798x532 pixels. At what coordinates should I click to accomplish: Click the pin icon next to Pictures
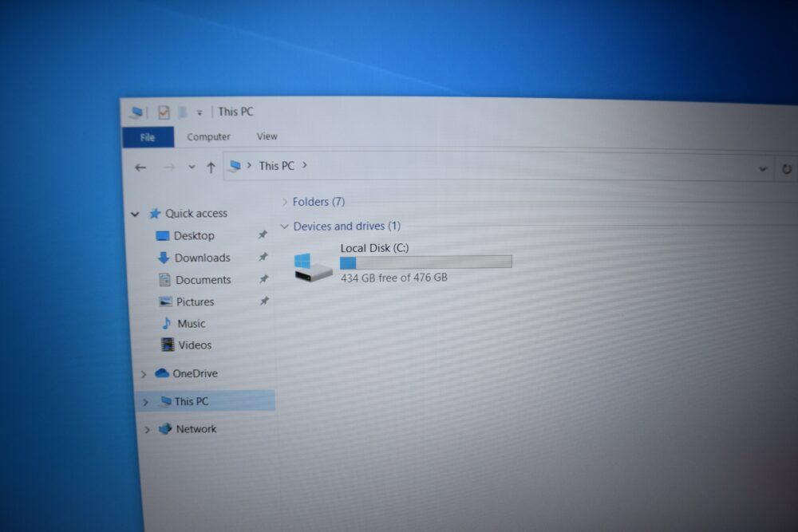point(264,301)
